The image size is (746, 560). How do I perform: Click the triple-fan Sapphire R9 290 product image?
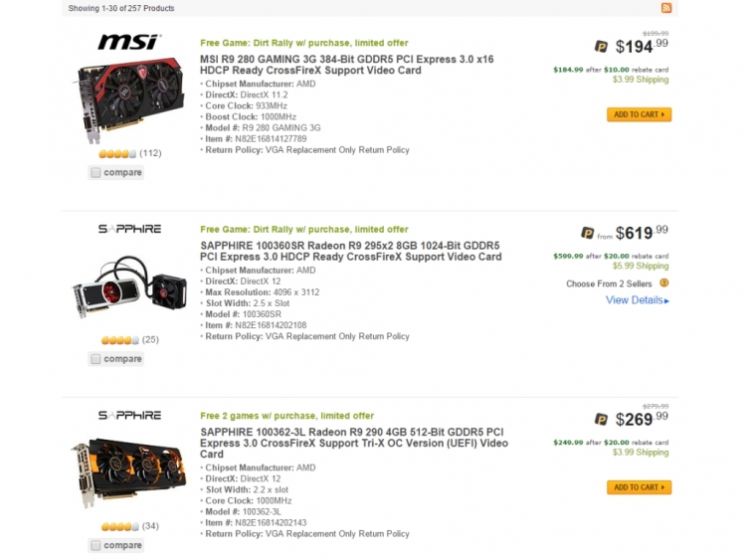[x=129, y=470]
